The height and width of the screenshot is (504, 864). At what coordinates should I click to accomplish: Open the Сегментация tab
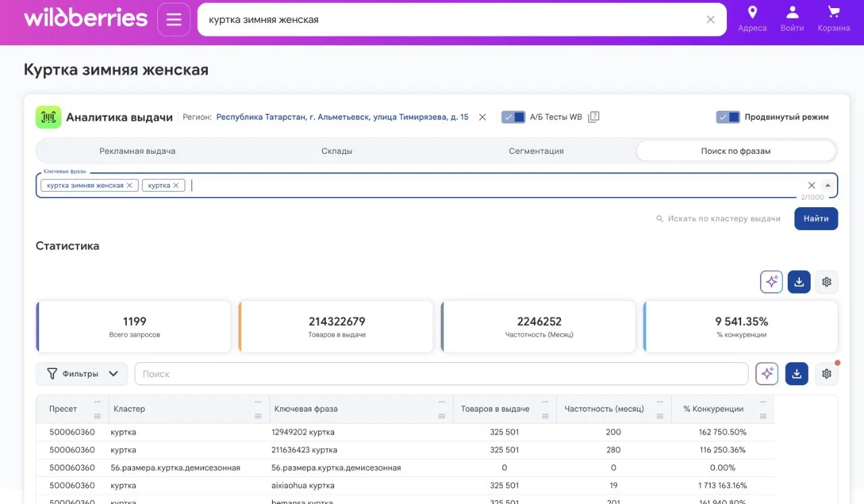click(536, 151)
